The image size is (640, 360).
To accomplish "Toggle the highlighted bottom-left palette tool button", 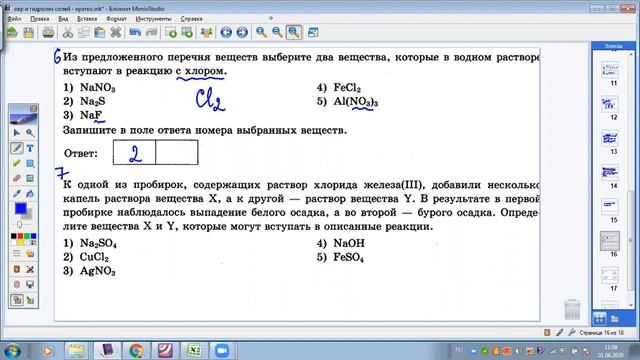I will click(17, 300).
